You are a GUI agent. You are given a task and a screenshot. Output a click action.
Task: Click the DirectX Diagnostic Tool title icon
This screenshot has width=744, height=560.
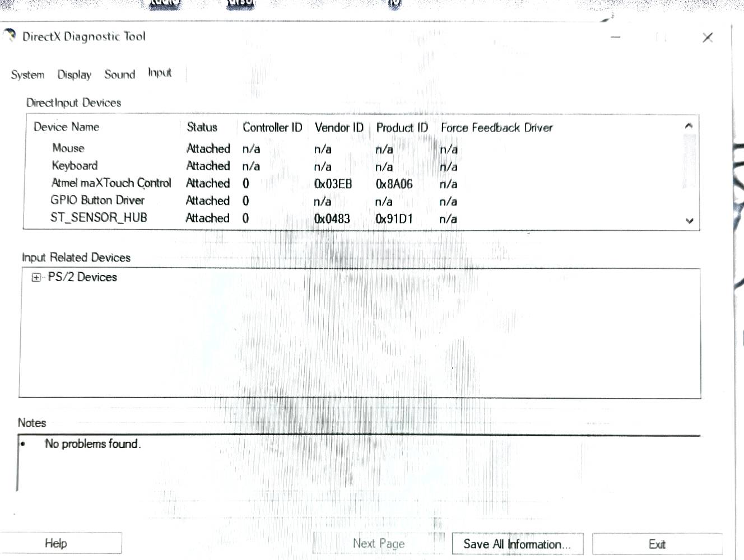point(10,36)
